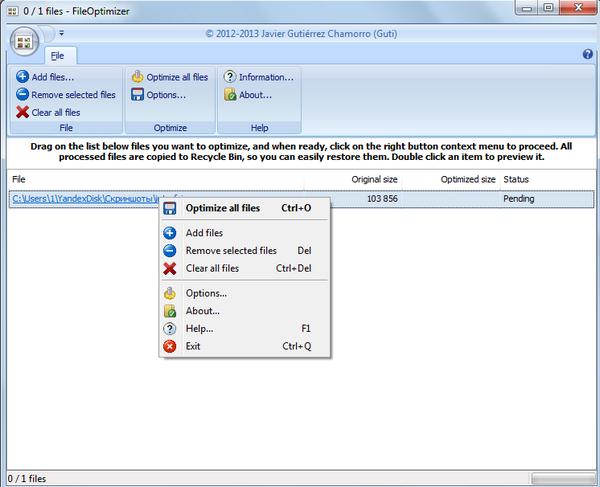Image resolution: width=600 pixels, height=487 pixels.
Task: Click the icon beside context menu About...
Action: [170, 311]
